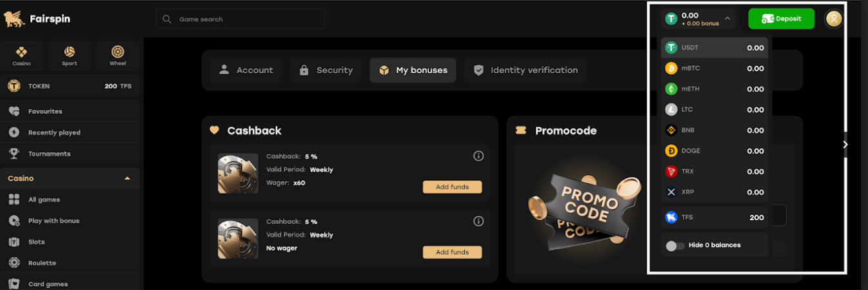Click the user profile avatar icon
This screenshot has width=868, height=290.
[834, 19]
